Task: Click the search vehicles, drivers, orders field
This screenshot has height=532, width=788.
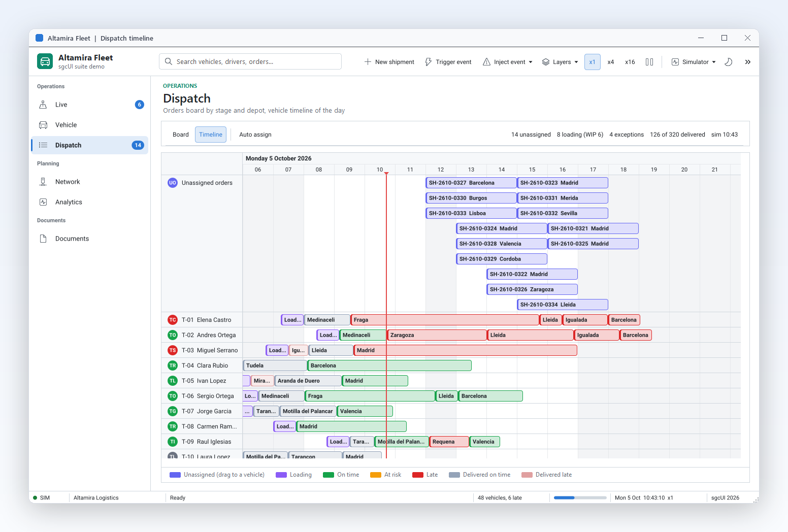Action: click(250, 61)
